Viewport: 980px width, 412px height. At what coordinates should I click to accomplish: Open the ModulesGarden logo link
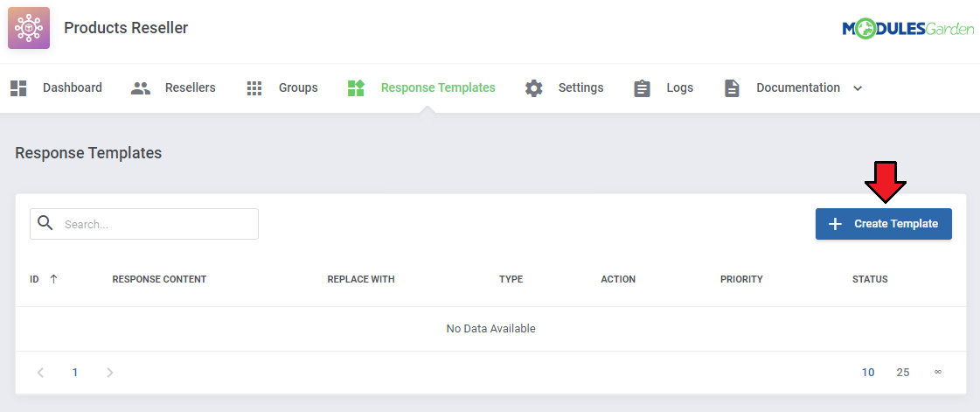coord(908,29)
